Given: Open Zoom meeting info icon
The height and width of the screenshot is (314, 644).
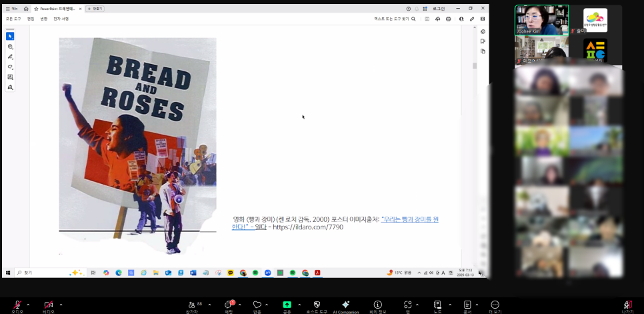Looking at the screenshot, I should (x=377, y=307).
